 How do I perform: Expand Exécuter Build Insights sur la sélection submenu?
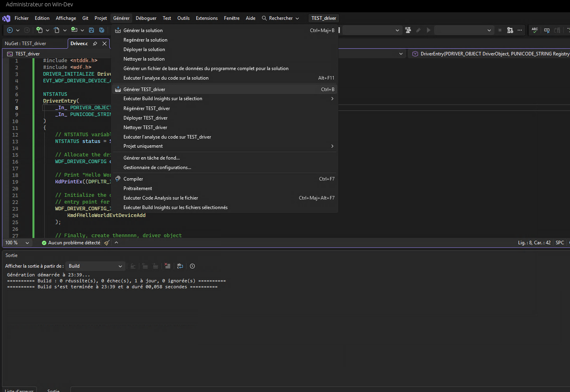[x=332, y=99]
